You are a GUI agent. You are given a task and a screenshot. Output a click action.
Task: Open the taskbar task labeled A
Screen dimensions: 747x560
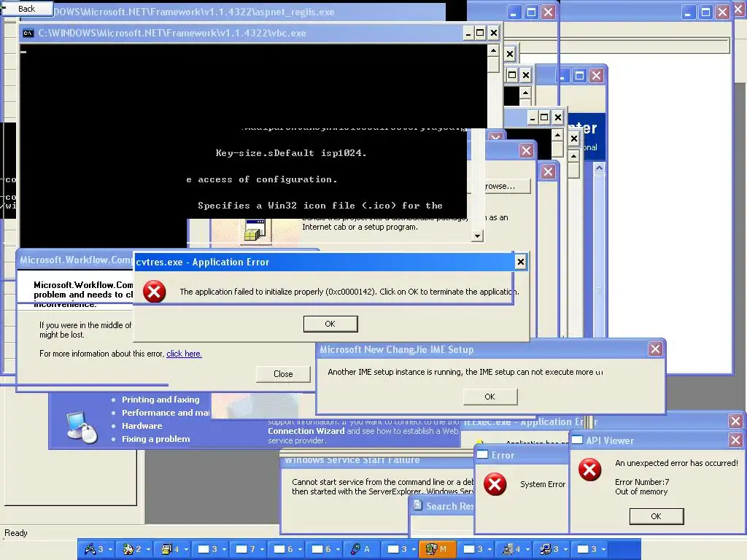coord(360,549)
